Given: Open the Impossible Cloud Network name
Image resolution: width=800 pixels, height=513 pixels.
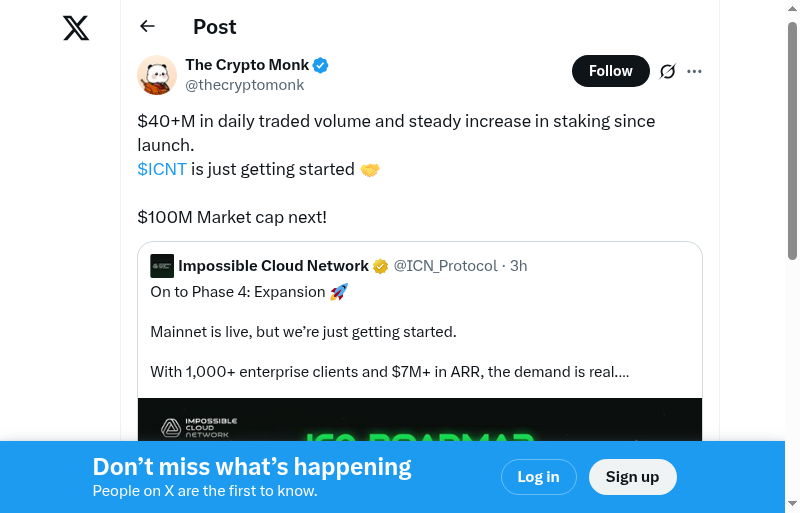Looking at the screenshot, I should coord(273,266).
